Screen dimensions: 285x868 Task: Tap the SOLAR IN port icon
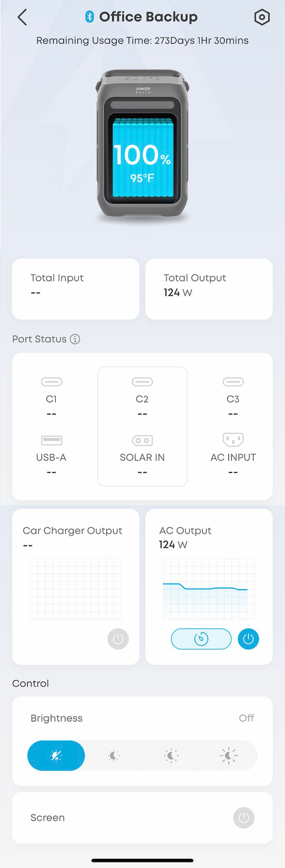click(142, 440)
